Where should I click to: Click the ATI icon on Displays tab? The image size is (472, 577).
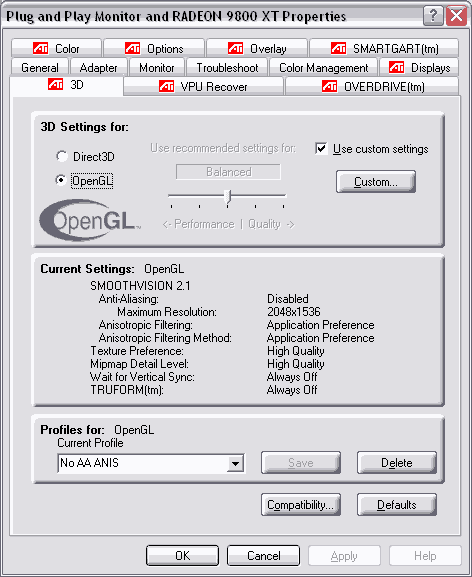[397, 67]
